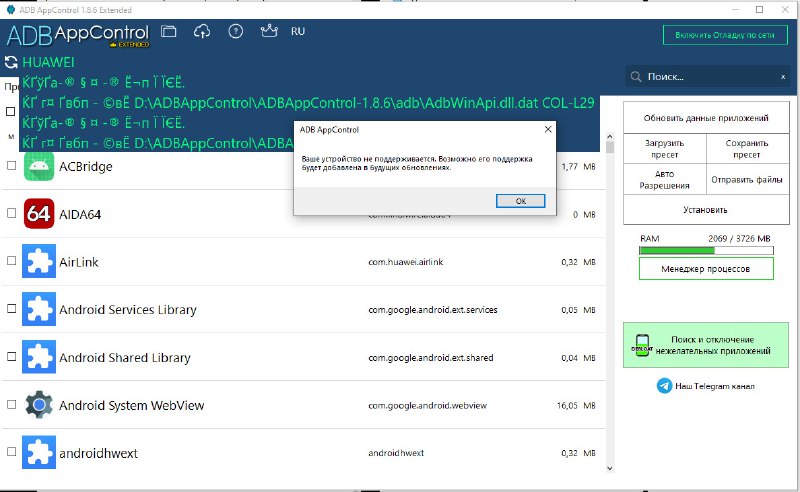Image resolution: width=800 pixels, height=492 pixels.
Task: Select the AIDA64 app name
Action: [80, 214]
